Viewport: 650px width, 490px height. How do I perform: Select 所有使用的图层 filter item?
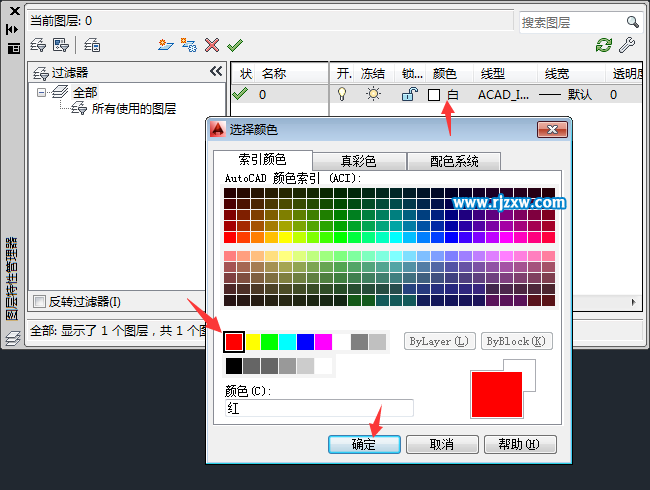133,109
